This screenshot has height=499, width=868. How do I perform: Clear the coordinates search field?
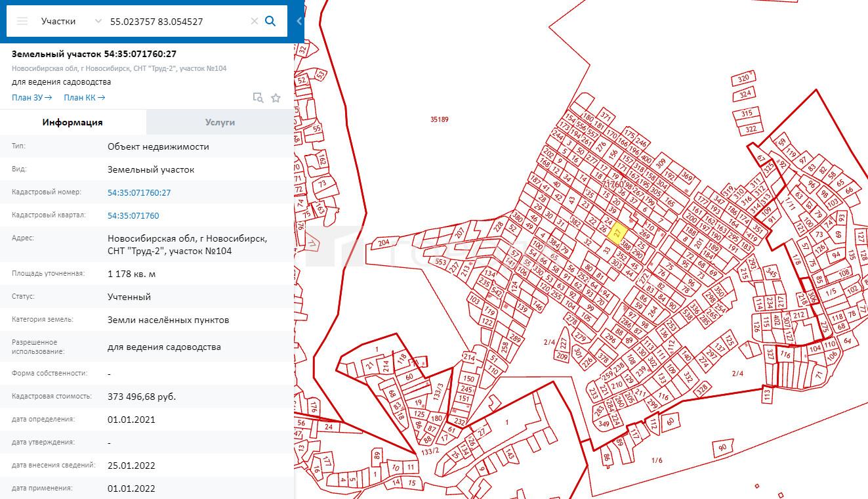click(254, 21)
